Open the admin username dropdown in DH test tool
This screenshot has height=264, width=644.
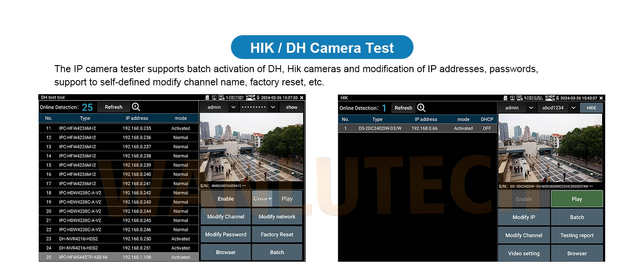coord(219,107)
